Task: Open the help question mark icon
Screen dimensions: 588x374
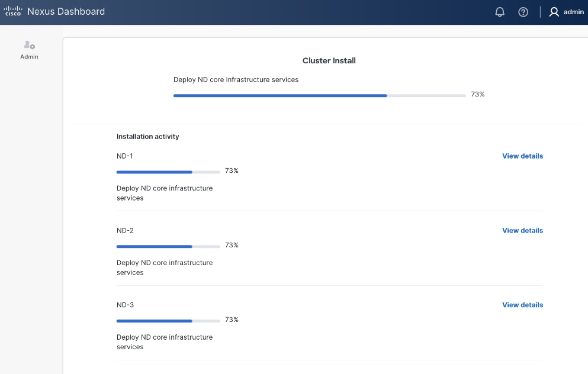Action: (x=523, y=11)
